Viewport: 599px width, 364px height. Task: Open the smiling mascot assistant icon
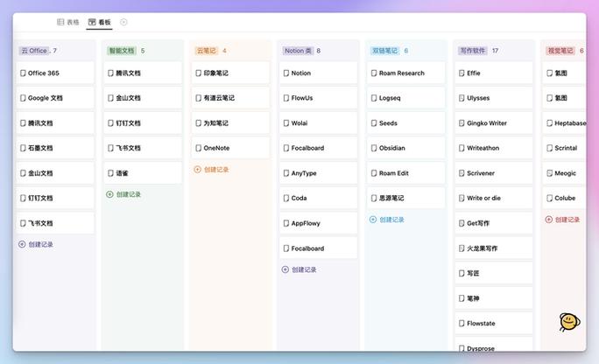(569, 322)
